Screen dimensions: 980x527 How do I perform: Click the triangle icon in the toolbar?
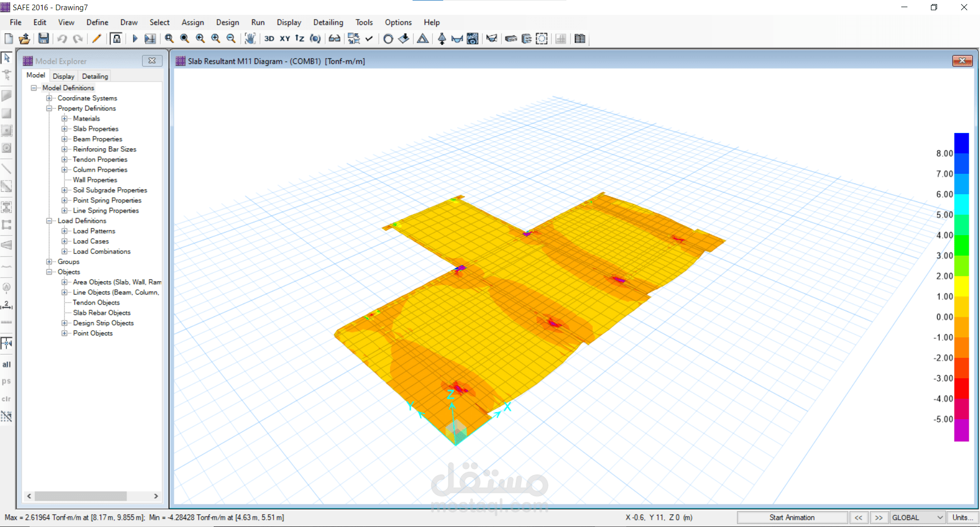423,39
